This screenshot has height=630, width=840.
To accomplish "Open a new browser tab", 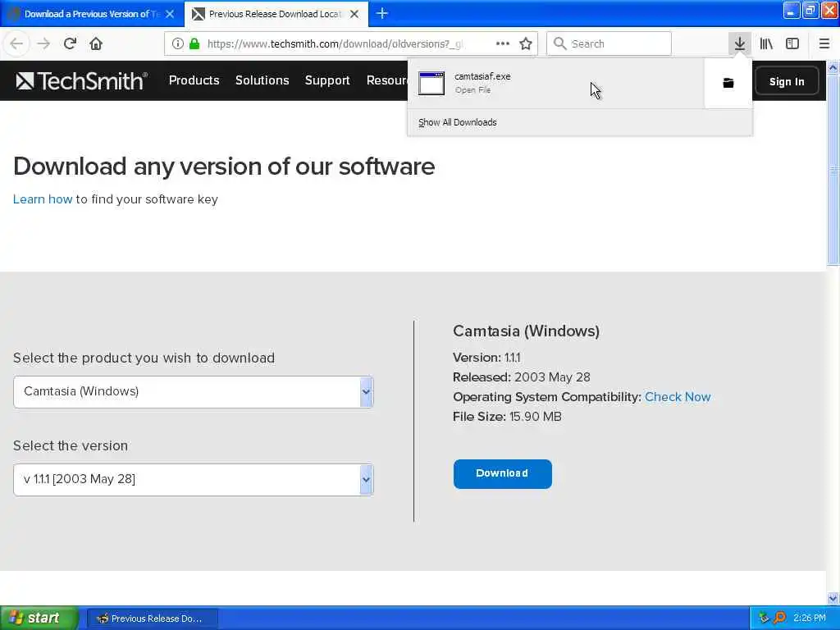I will pyautogui.click(x=382, y=13).
